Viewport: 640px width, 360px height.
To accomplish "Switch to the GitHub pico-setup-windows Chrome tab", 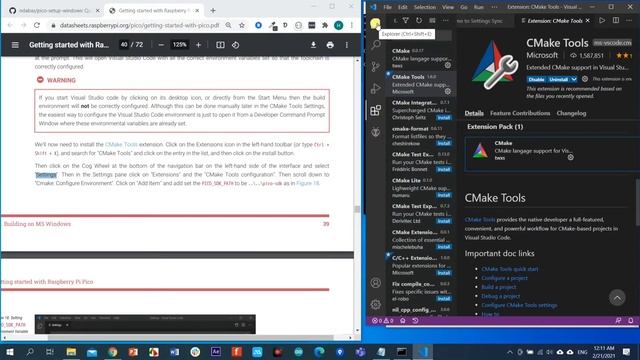I will click(54, 11).
